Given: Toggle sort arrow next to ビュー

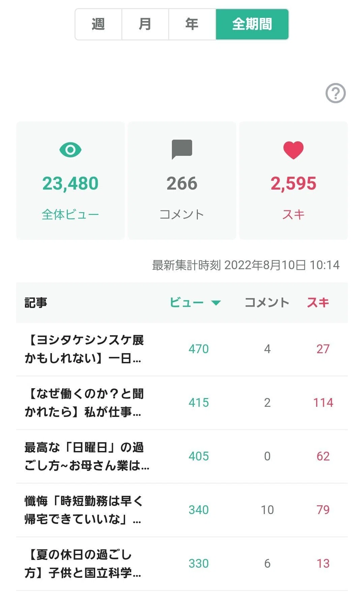Looking at the screenshot, I should click(216, 303).
